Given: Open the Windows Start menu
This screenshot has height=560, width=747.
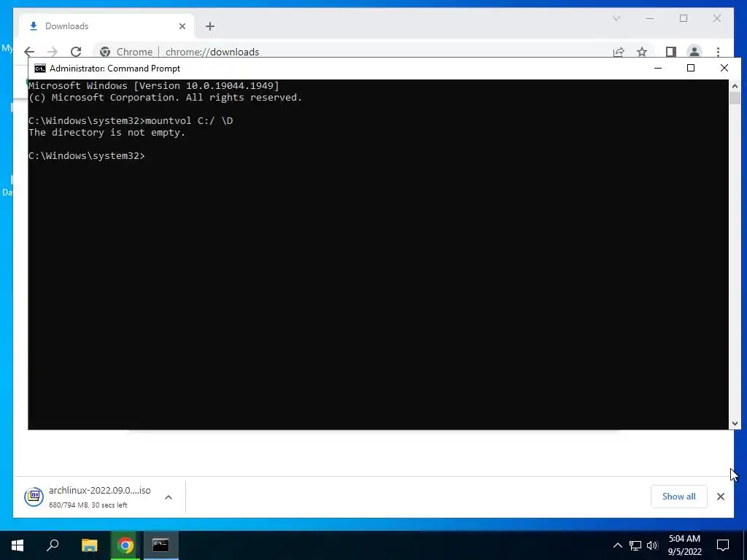Looking at the screenshot, I should (x=18, y=545).
